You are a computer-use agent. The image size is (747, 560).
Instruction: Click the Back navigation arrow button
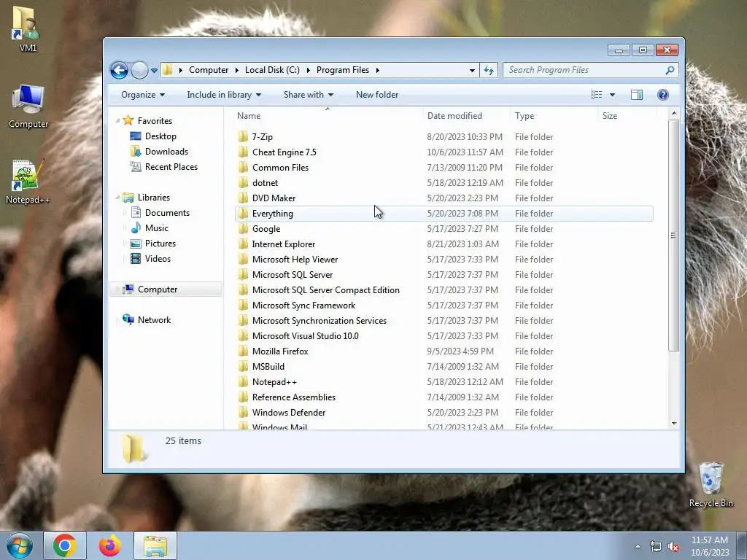click(x=119, y=71)
